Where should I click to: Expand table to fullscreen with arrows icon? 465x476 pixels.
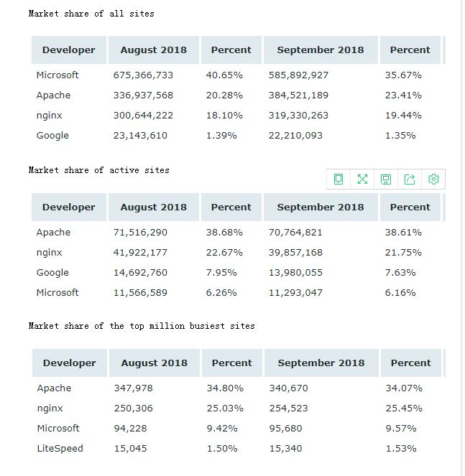point(362,179)
